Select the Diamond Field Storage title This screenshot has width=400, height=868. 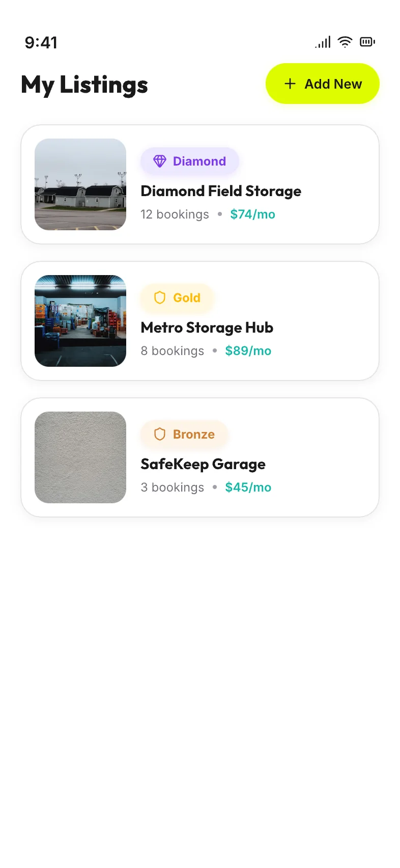(x=221, y=191)
